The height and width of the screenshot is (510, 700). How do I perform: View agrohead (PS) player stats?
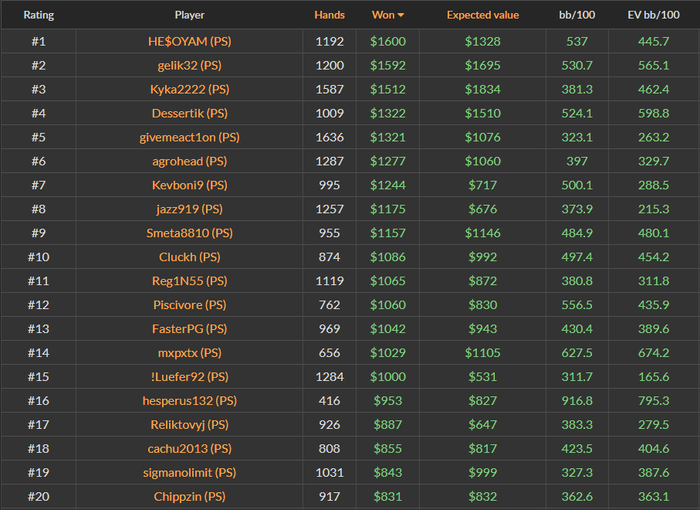coord(189,161)
